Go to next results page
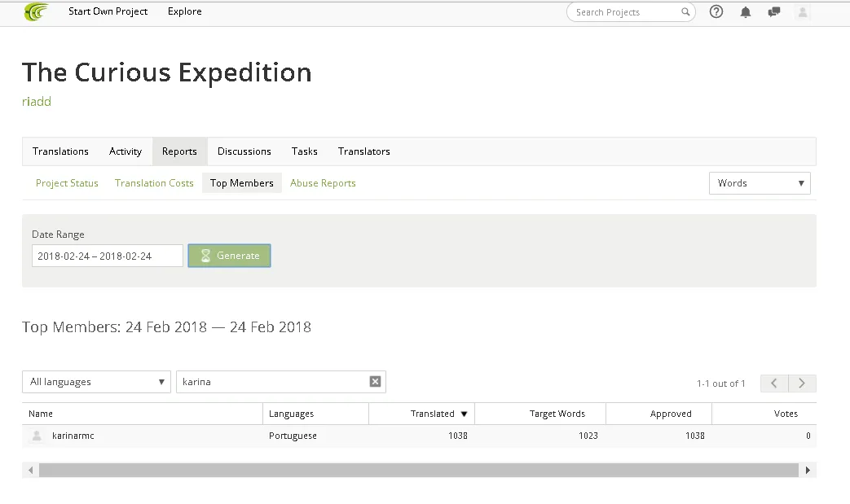This screenshot has height=504, width=850. click(x=802, y=383)
